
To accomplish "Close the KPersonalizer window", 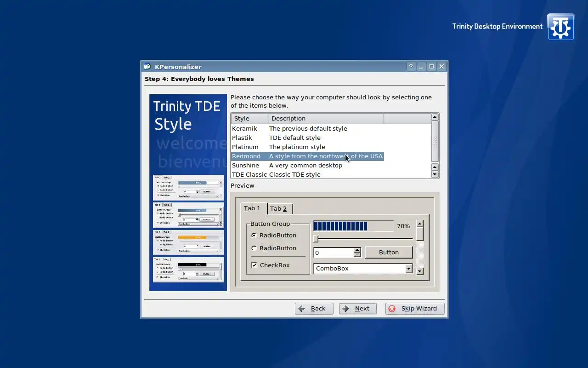I will click(x=441, y=67).
